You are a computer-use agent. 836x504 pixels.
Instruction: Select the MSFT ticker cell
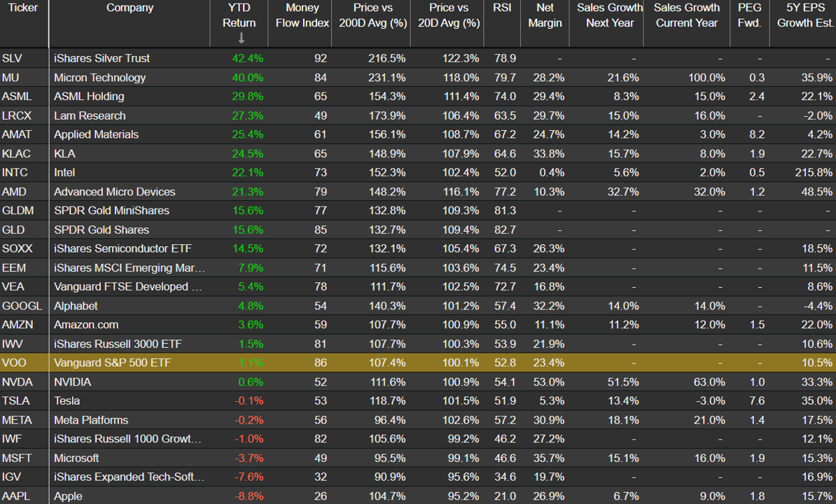(x=17, y=458)
